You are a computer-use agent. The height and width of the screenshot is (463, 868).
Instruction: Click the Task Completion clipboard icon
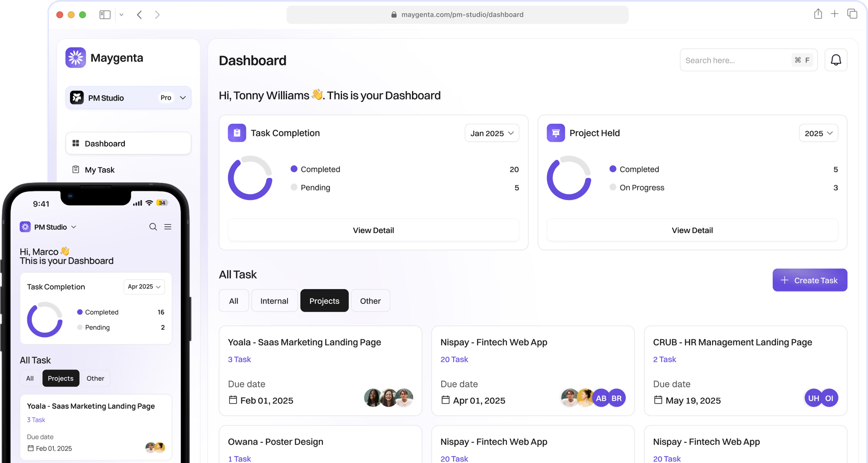(237, 133)
